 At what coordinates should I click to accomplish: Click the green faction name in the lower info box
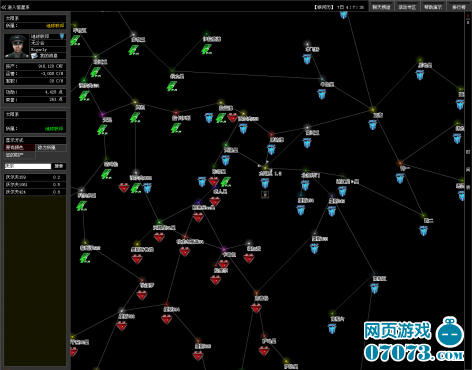coord(54,129)
